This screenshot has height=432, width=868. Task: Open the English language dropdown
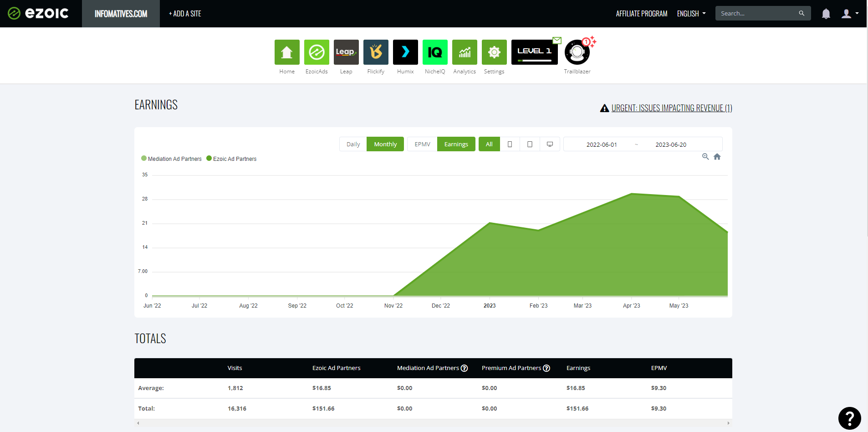[691, 14]
